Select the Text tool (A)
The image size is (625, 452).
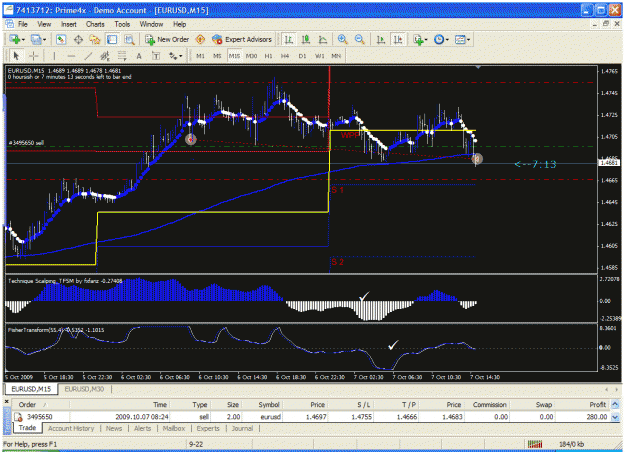coord(139,56)
